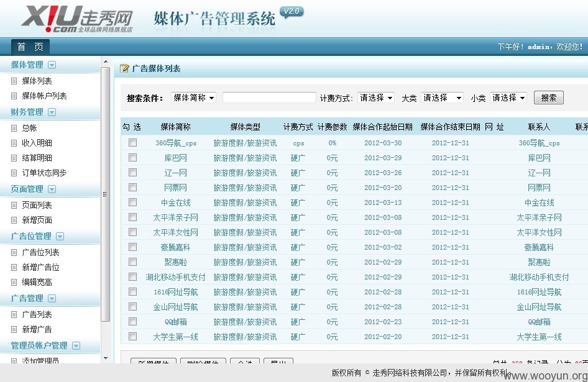This screenshot has height=382, width=588.
Task: Click the list icon before 广告位列表
Action: pyautogui.click(x=14, y=253)
